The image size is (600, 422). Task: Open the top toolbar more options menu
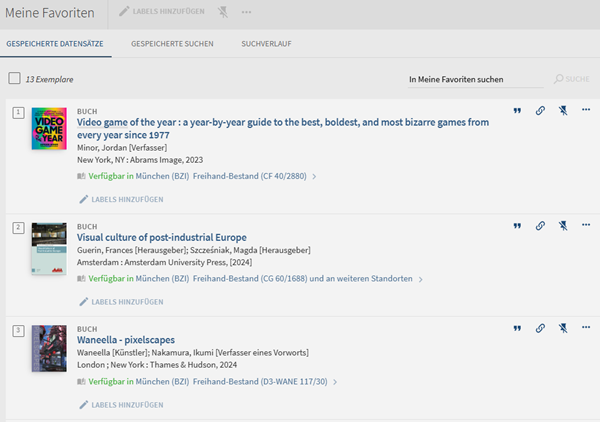pos(246,12)
